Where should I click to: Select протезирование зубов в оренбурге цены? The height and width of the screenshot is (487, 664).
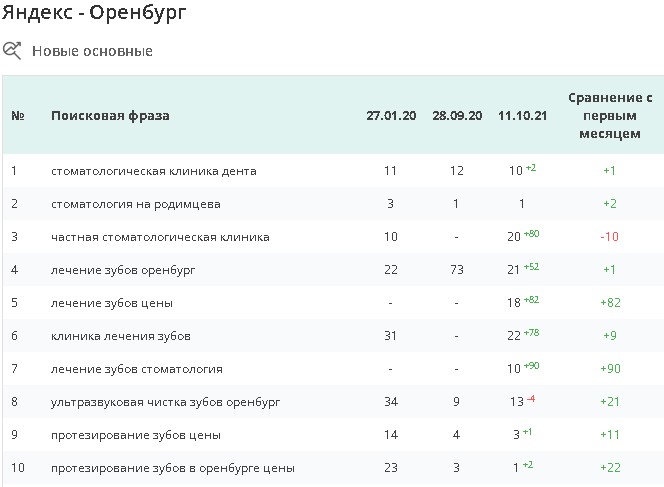click(x=172, y=468)
